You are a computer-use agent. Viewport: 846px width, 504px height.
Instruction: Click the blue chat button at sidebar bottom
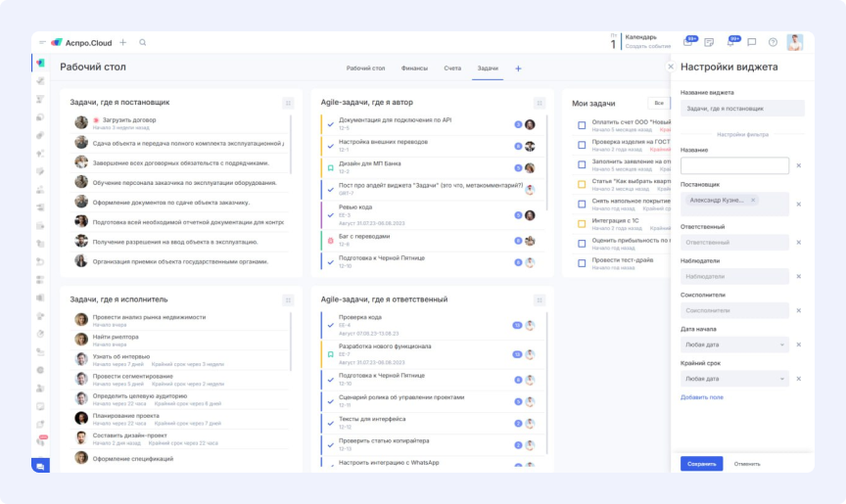tap(40, 466)
